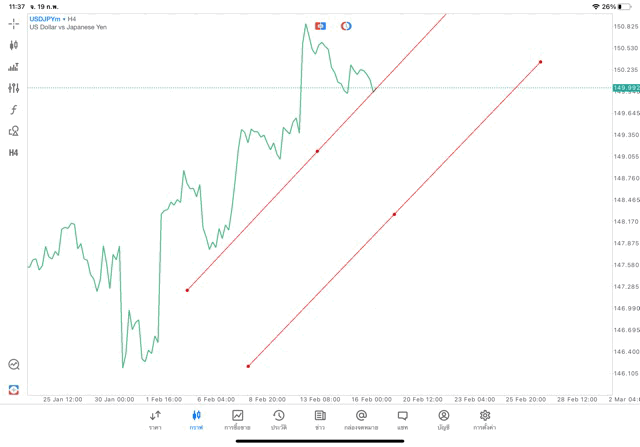Change chart type via candlestick icon

(x=13, y=45)
